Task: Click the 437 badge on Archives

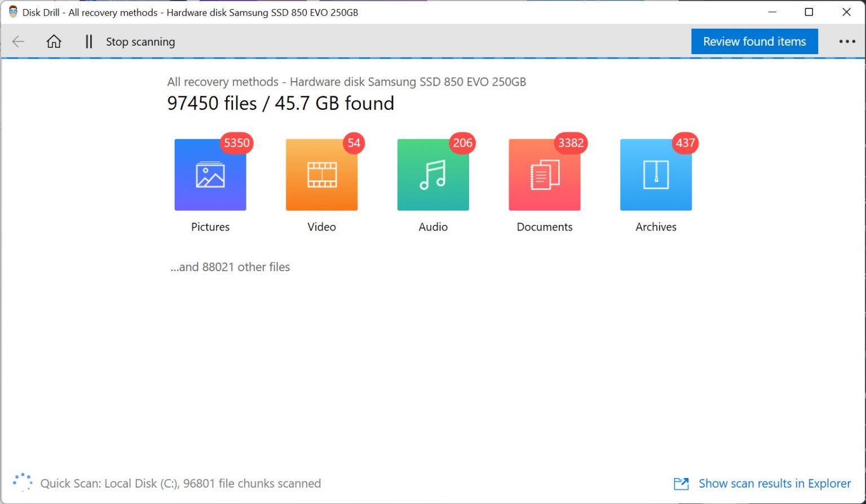Action: 685,143
